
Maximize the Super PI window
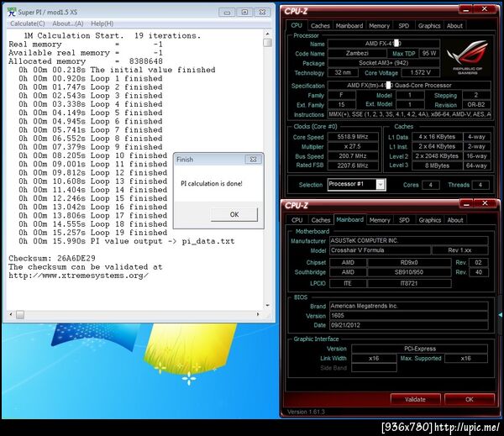[244, 13]
